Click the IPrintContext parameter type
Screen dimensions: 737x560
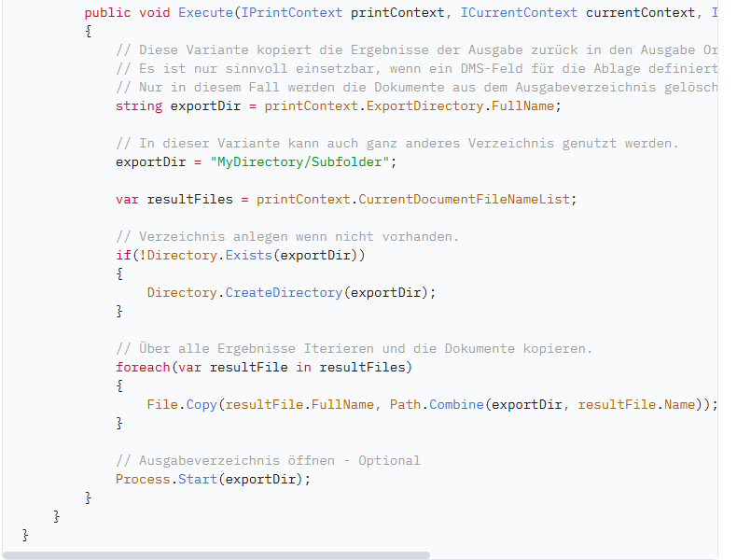(291, 12)
